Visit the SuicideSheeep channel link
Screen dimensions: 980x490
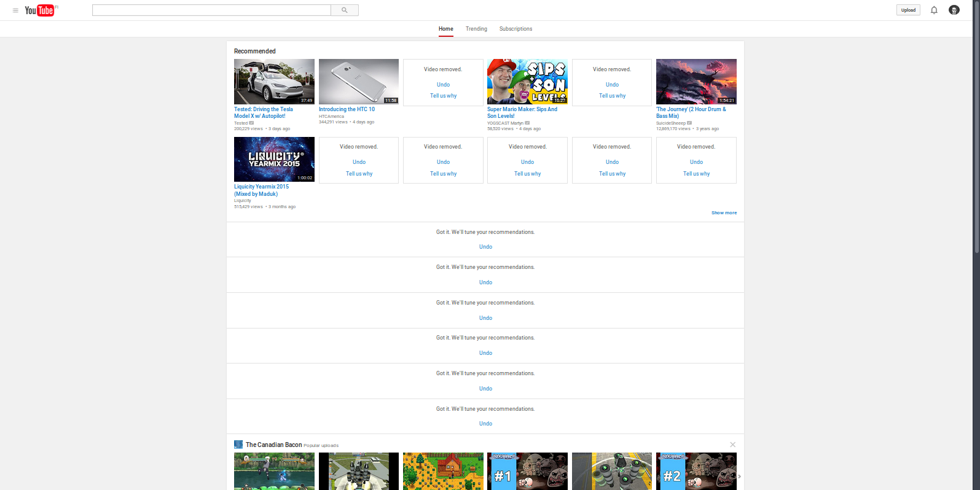(x=671, y=123)
